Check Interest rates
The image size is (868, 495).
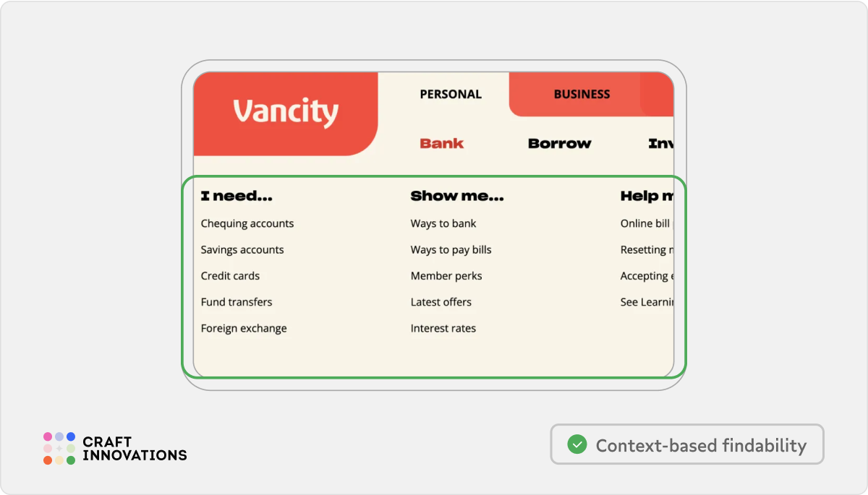coord(443,327)
